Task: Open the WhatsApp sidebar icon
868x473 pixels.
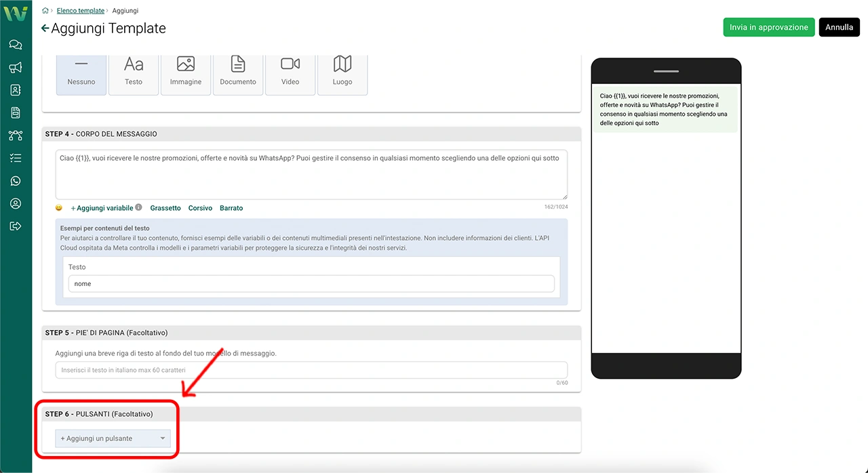Action: click(16, 181)
